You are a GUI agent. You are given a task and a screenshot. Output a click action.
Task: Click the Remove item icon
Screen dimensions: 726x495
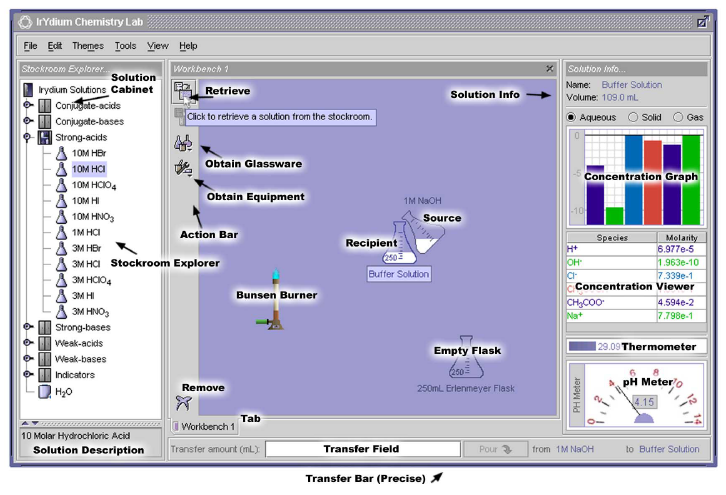182,402
